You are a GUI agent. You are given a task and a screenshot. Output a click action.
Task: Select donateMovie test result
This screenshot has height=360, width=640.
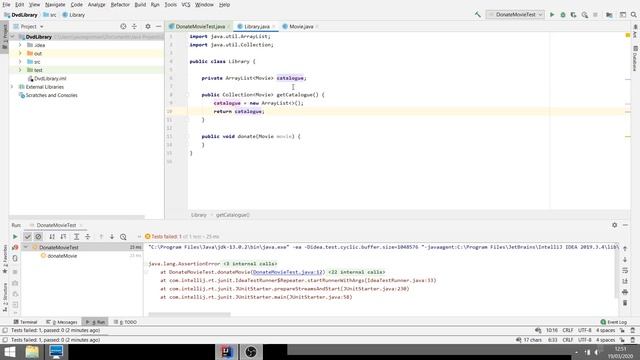(62, 256)
